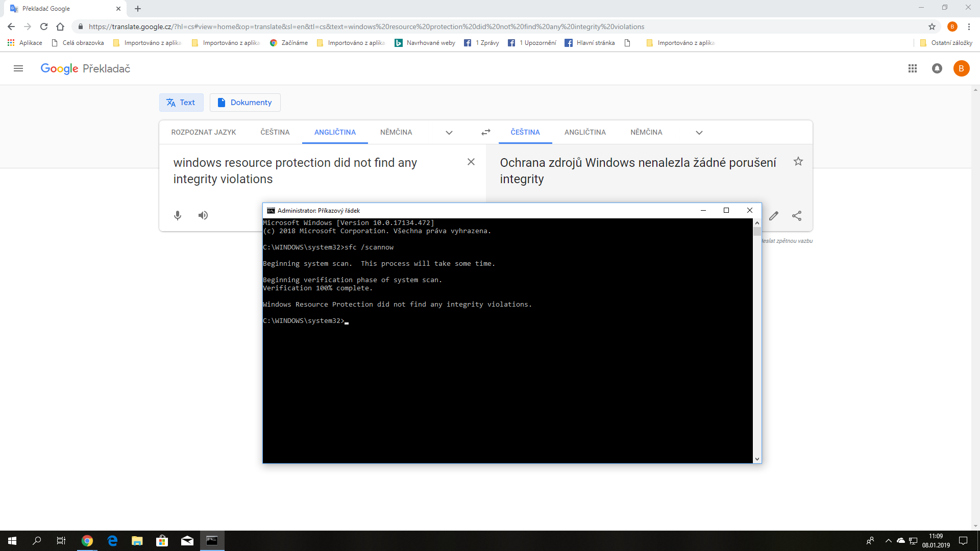Switch to Dokumenty translation mode
Image resolution: width=980 pixels, height=551 pixels.
[245, 103]
